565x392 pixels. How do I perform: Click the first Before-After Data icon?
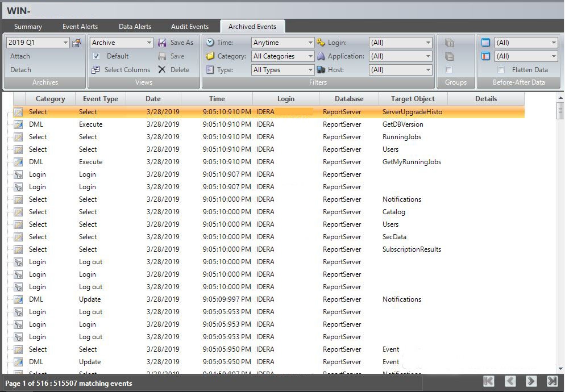coord(485,43)
